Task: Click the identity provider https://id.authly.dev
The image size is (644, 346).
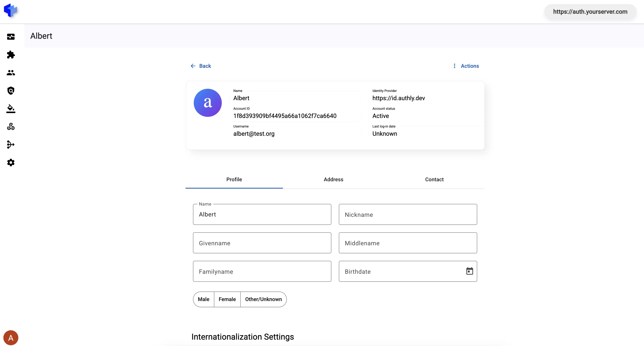Action: click(398, 98)
